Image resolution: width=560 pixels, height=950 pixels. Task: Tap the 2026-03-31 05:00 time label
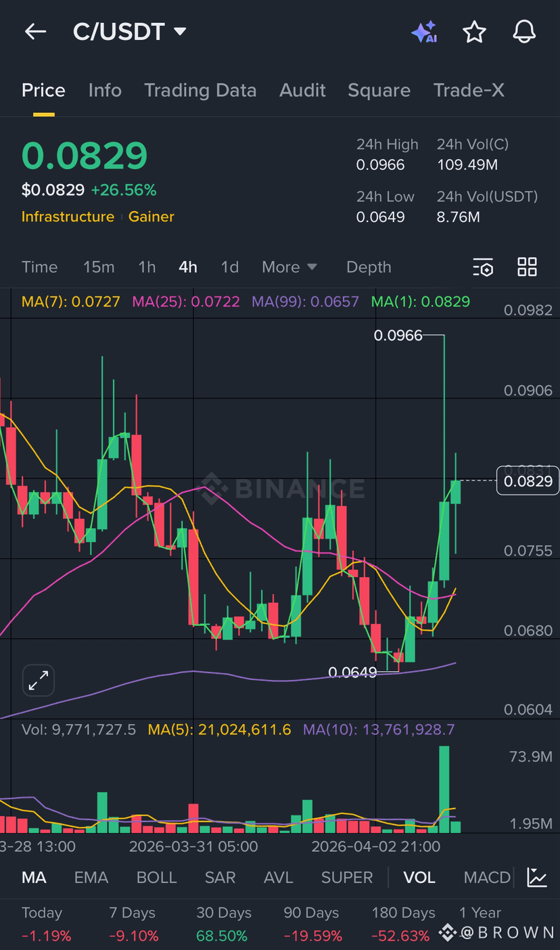coord(193,846)
